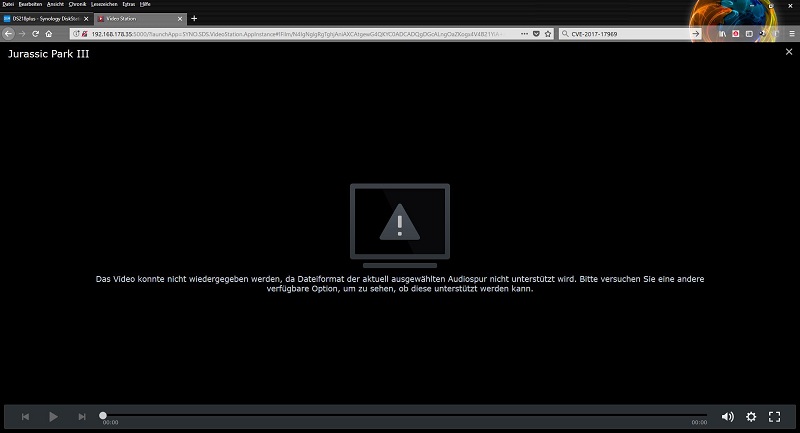Save the page to Pocket
This screenshot has height=433, width=800.
tap(534, 33)
